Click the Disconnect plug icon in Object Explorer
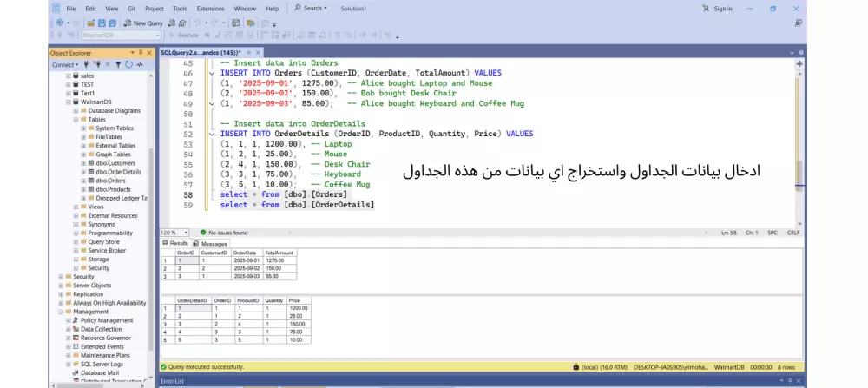The width and height of the screenshot is (868, 388). [97, 65]
